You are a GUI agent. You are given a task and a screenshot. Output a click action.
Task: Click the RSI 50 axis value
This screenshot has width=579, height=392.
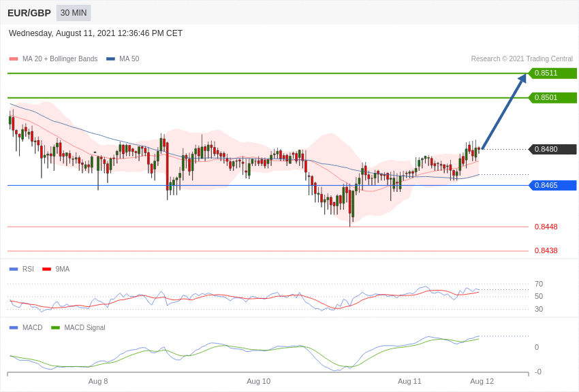coord(539,297)
